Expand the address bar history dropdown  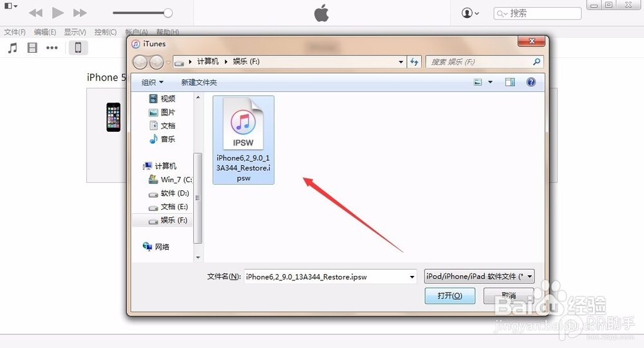pyautogui.click(x=401, y=62)
